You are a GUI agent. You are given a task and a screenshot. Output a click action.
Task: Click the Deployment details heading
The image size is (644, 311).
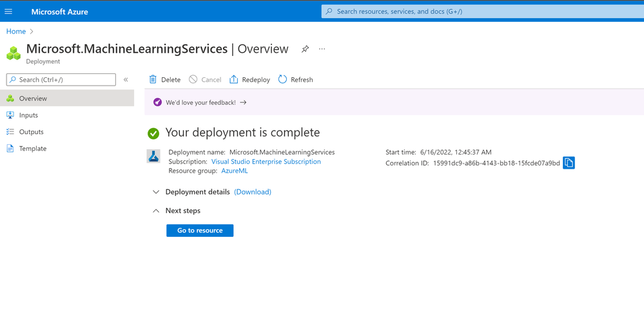pos(197,192)
